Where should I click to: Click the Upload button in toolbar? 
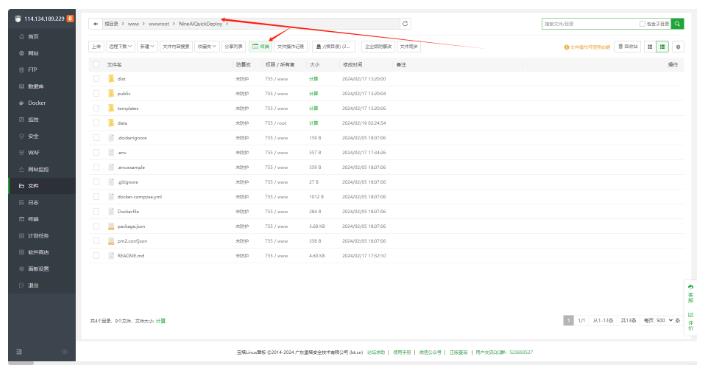(96, 46)
